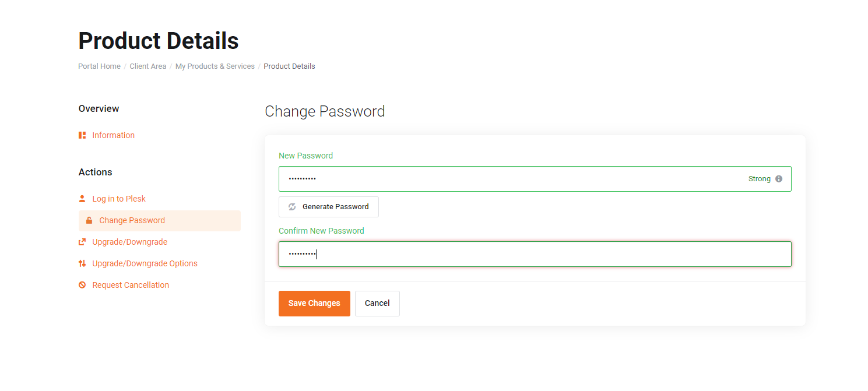
Task: Click the info icon next to Strong
Action: point(779,179)
